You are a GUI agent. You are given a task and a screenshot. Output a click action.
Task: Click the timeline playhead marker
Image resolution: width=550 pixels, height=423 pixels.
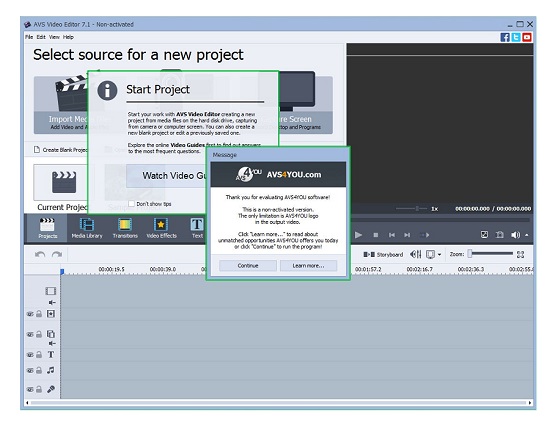[x=62, y=271]
